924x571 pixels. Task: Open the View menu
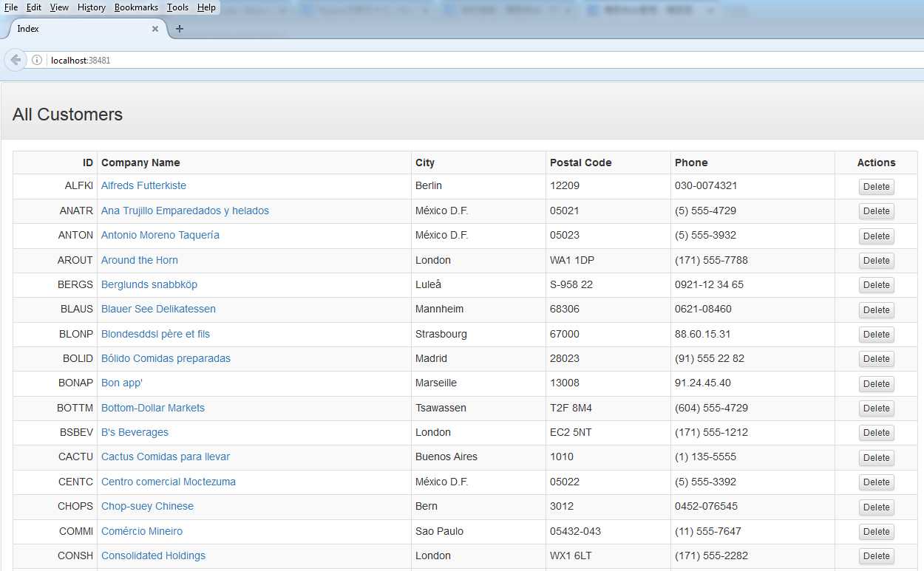(59, 7)
